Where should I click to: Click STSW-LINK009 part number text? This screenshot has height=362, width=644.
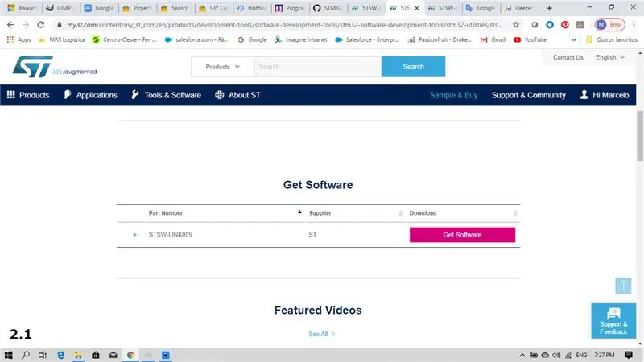pyautogui.click(x=171, y=235)
